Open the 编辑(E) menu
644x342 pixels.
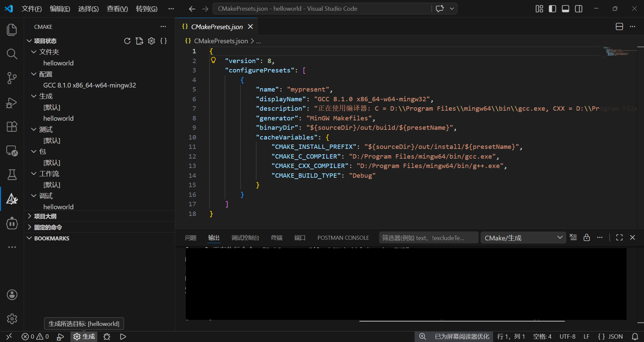[60, 9]
